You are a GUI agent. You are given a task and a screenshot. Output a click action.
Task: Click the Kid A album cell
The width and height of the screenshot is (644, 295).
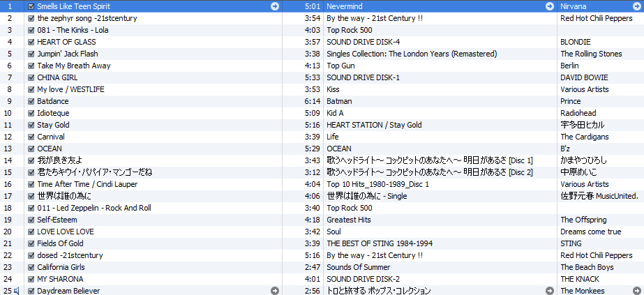click(x=335, y=113)
